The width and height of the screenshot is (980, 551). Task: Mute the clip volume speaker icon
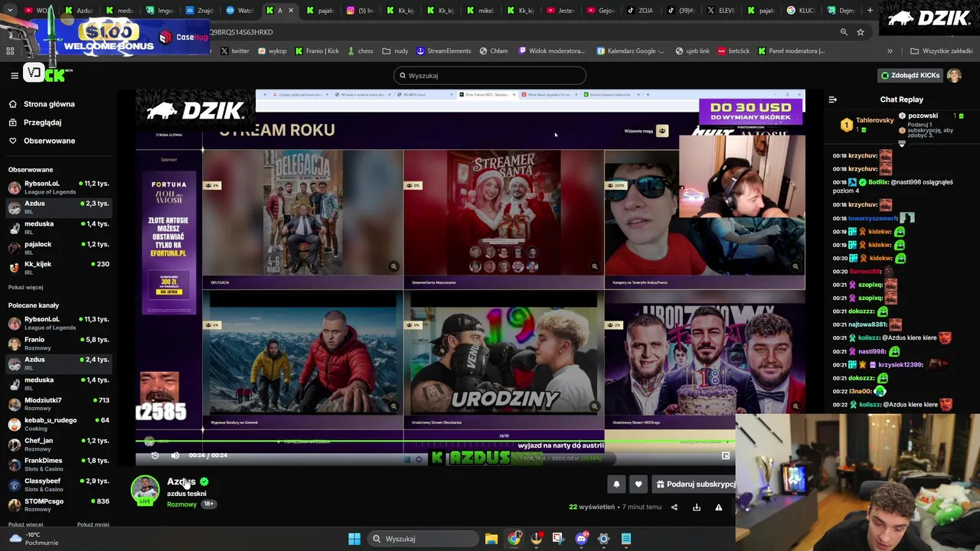[175, 455]
